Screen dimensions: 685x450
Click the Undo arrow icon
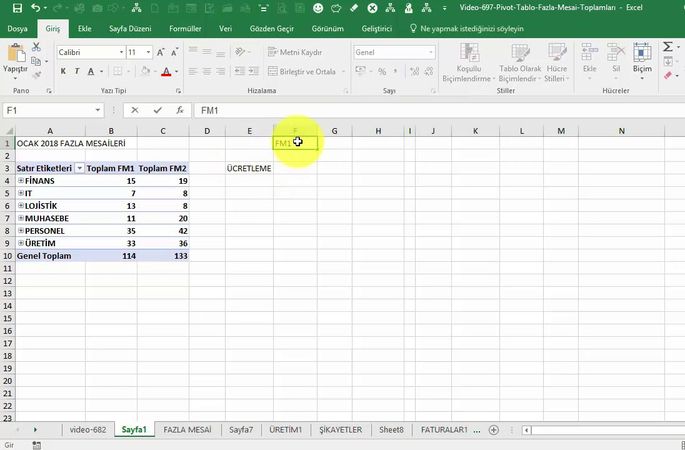point(35,8)
